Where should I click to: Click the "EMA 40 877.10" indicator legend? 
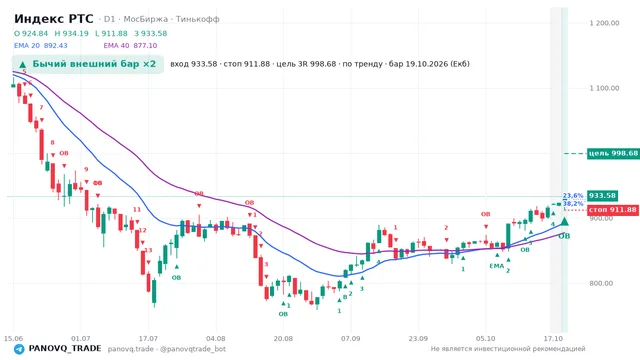pos(130,46)
